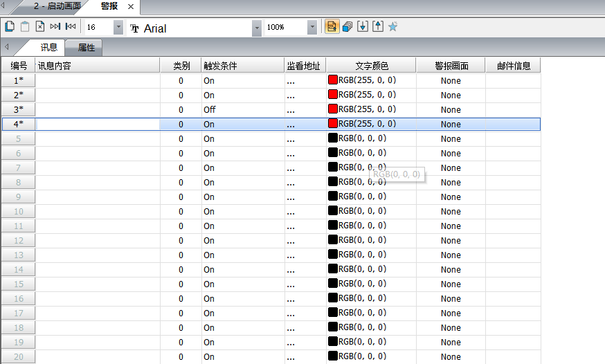The image size is (605, 364).
Task: Close the 警报 tab
Action: click(x=131, y=6)
